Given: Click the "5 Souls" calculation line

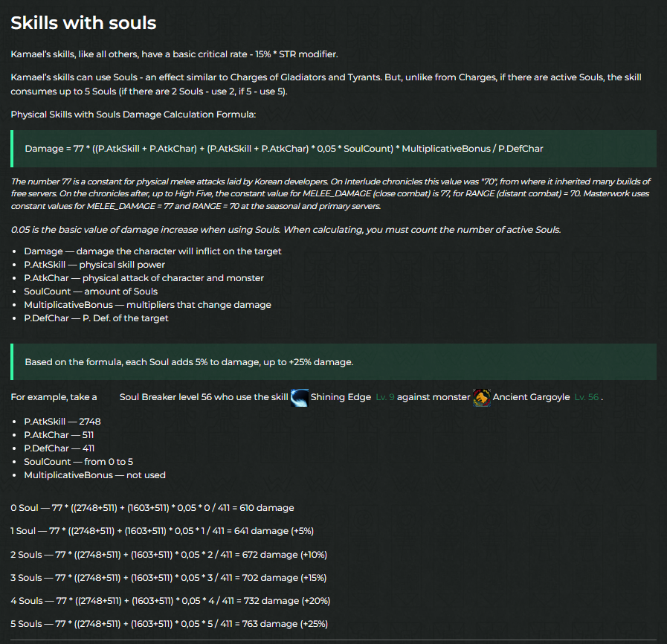Looking at the screenshot, I should (x=169, y=624).
